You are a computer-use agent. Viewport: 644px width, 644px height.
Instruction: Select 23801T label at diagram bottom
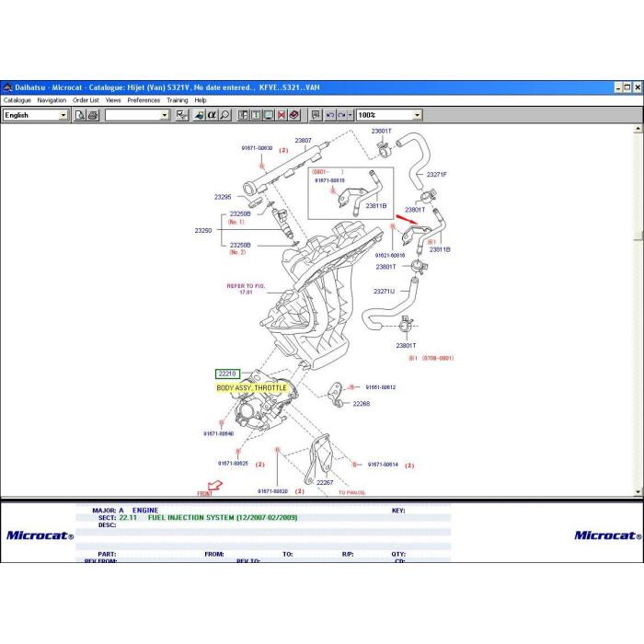[406, 346]
